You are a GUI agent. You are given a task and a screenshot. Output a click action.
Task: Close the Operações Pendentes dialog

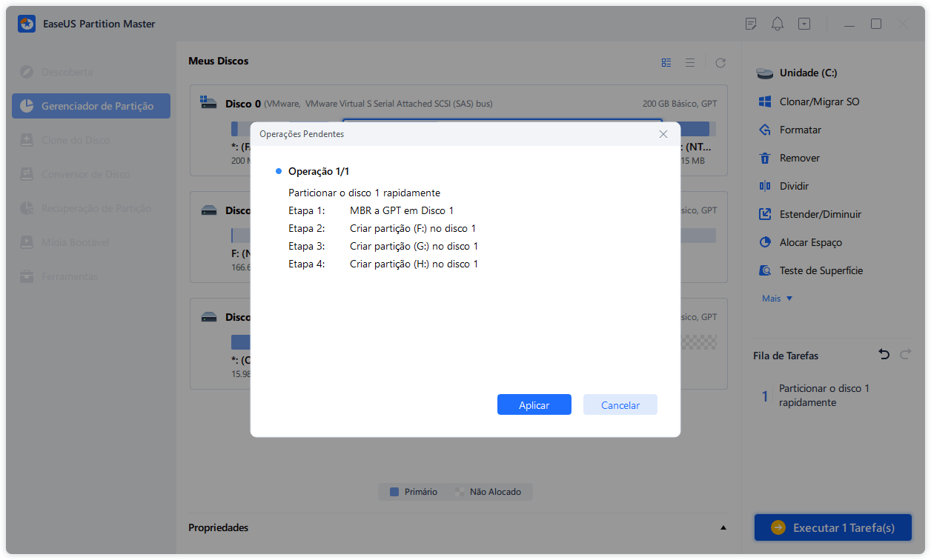[x=663, y=134]
